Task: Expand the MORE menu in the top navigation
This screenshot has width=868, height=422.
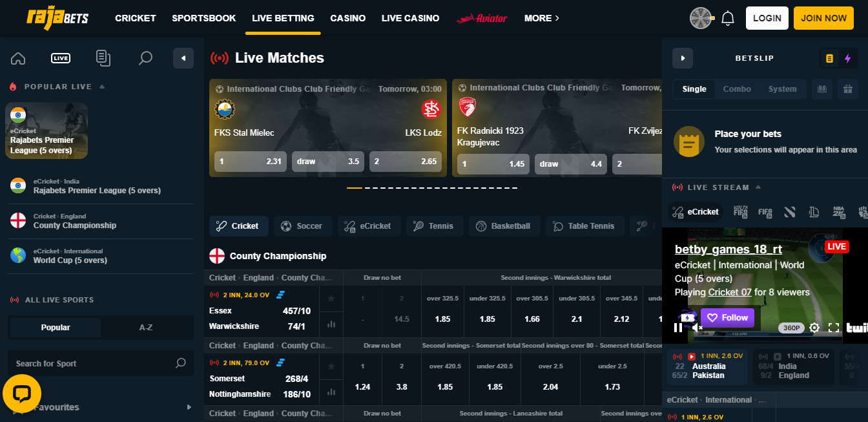Action: [x=542, y=18]
